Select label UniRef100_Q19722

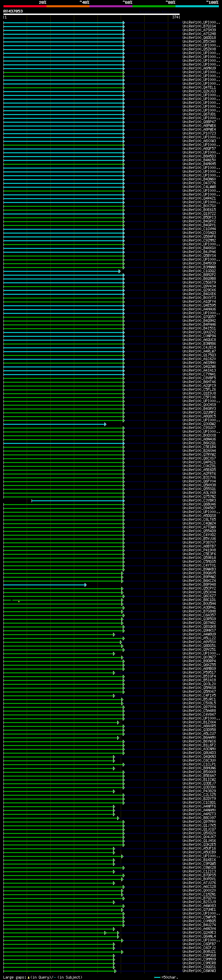click(199, 214)
